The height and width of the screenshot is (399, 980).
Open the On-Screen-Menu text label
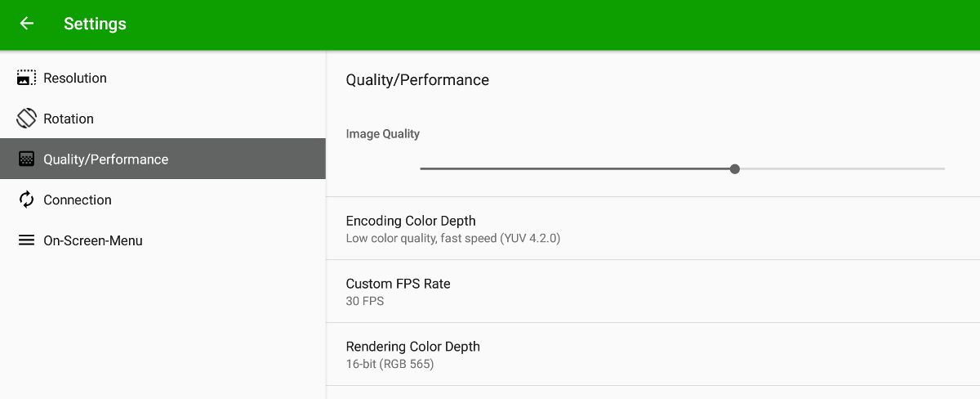(x=93, y=240)
